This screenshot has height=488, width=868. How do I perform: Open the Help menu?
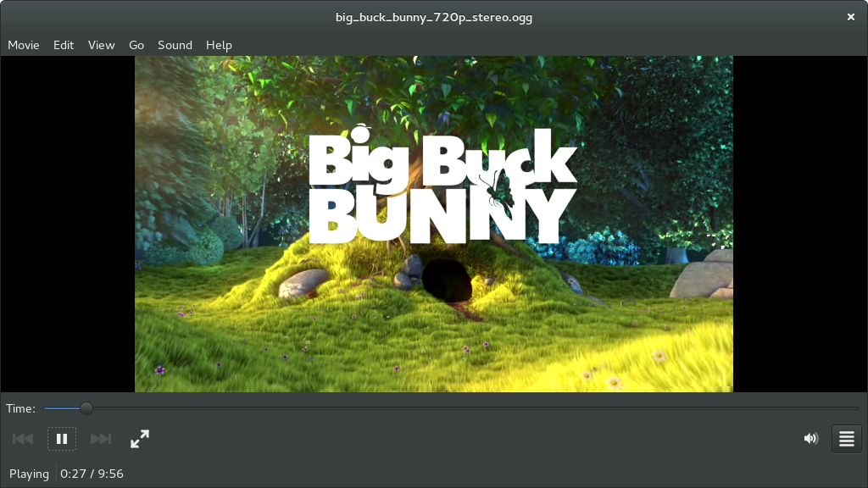219,46
